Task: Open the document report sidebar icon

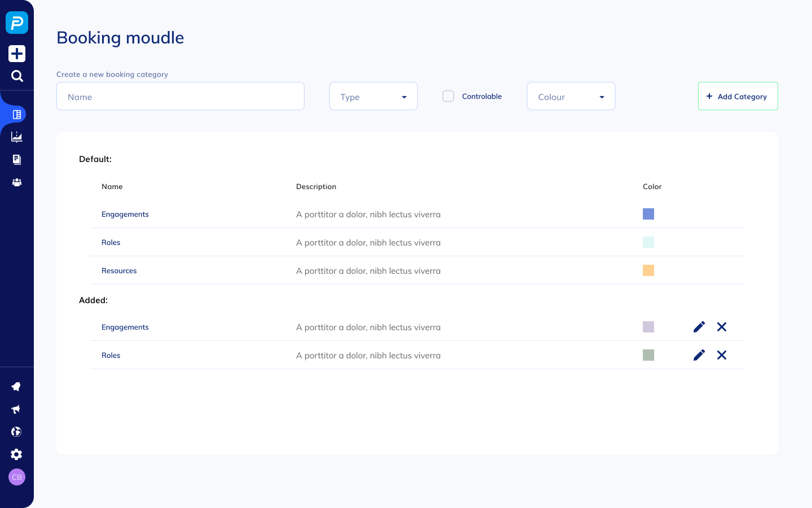Action: [x=17, y=160]
